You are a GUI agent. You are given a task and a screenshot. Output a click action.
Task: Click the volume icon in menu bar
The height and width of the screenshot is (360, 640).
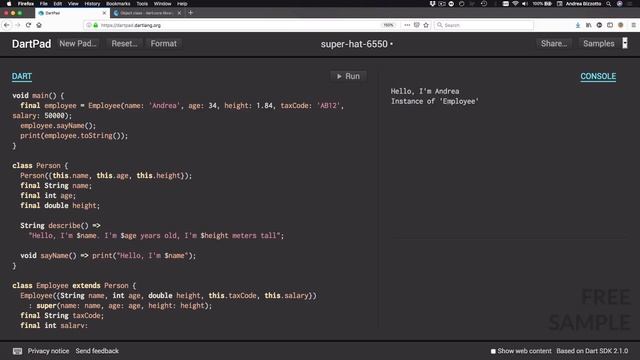(x=525, y=4)
